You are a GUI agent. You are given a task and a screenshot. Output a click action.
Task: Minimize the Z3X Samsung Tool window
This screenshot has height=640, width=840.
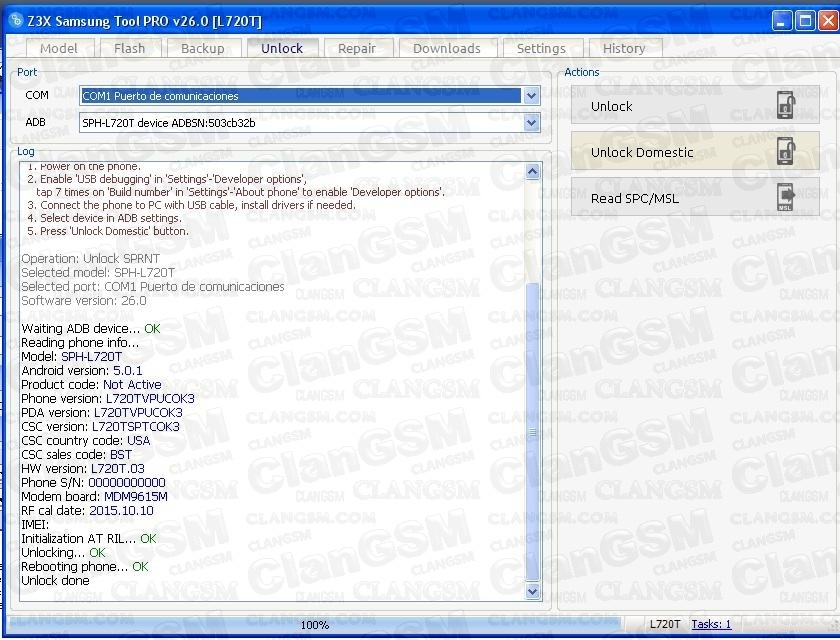[x=782, y=20]
